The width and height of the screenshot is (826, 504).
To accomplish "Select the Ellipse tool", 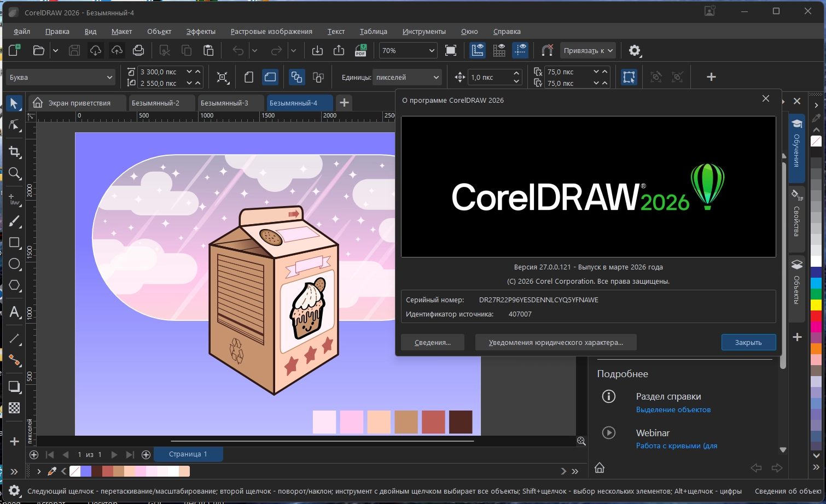I will pos(15,264).
